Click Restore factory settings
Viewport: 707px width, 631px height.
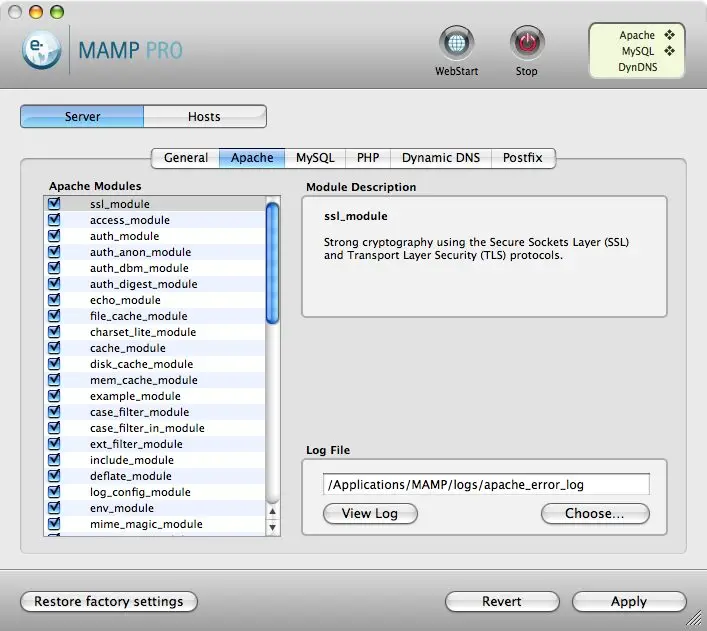(x=109, y=602)
